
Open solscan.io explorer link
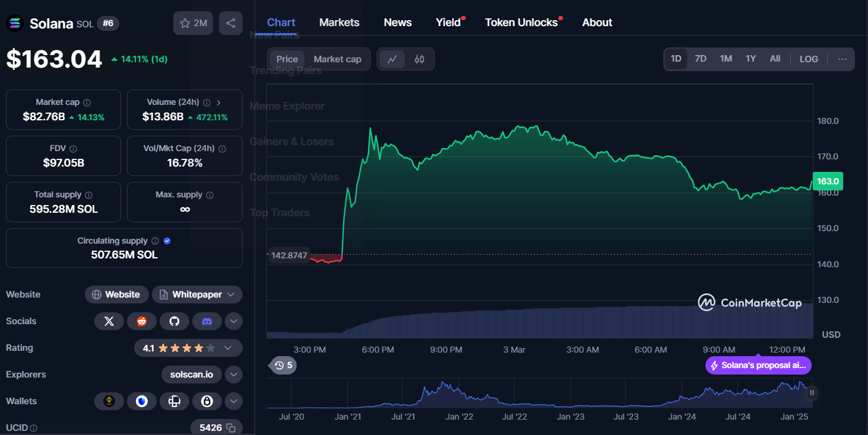pyautogui.click(x=192, y=375)
